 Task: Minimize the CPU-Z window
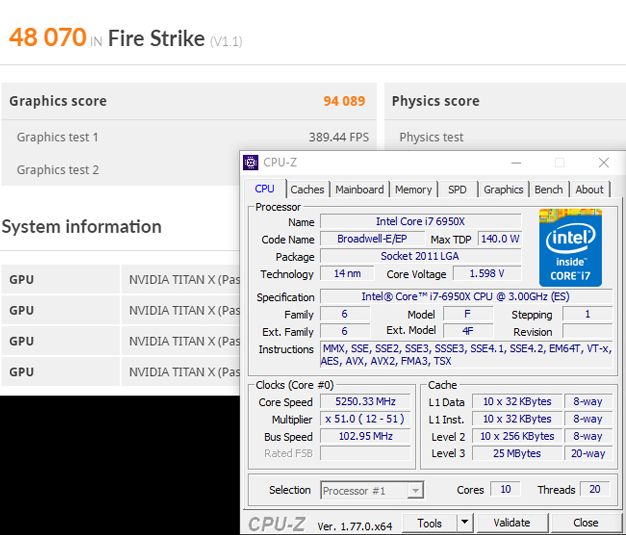[x=515, y=162]
